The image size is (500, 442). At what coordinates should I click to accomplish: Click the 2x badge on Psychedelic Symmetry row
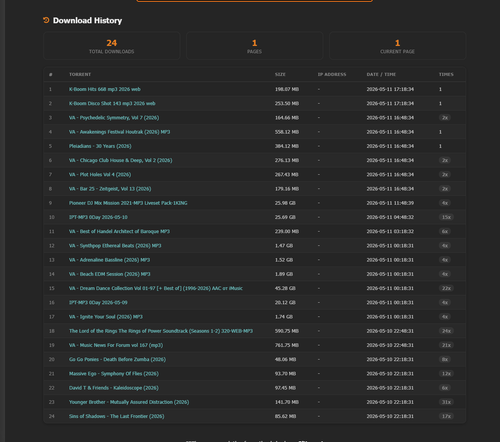pyautogui.click(x=445, y=118)
